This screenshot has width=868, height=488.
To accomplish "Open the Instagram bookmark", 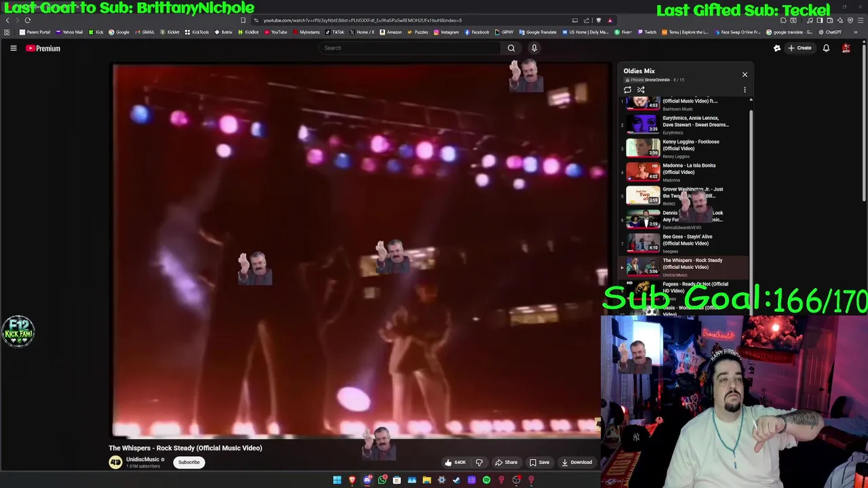I will click(x=446, y=32).
